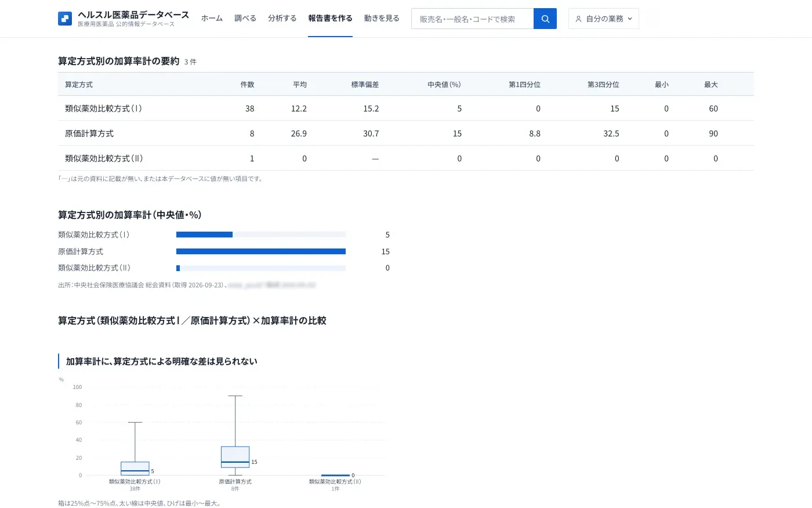Select the 類似薬効比較方式(II) table row label
Screen dimensions: 812x508
[104, 158]
